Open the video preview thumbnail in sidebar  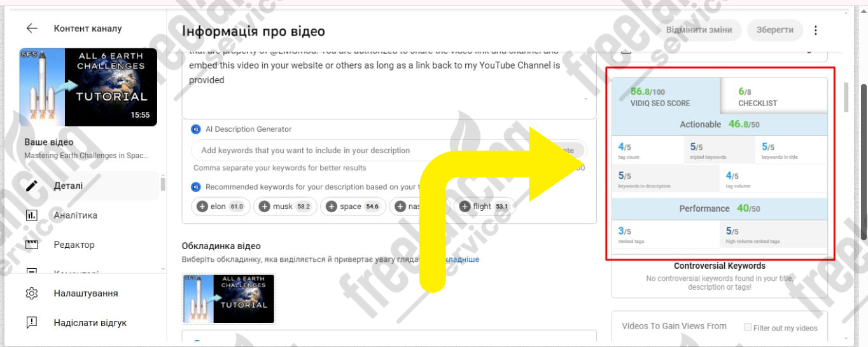88,87
